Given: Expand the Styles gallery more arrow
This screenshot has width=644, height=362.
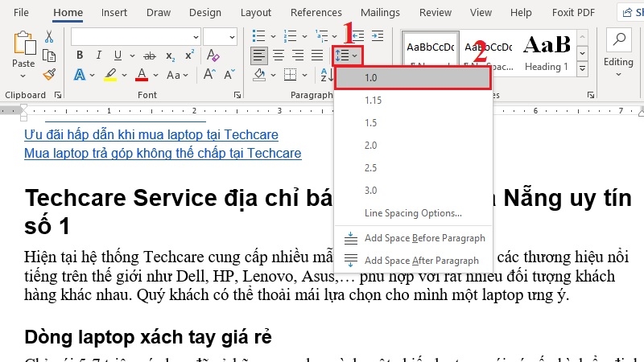Looking at the screenshot, I should tap(582, 68).
